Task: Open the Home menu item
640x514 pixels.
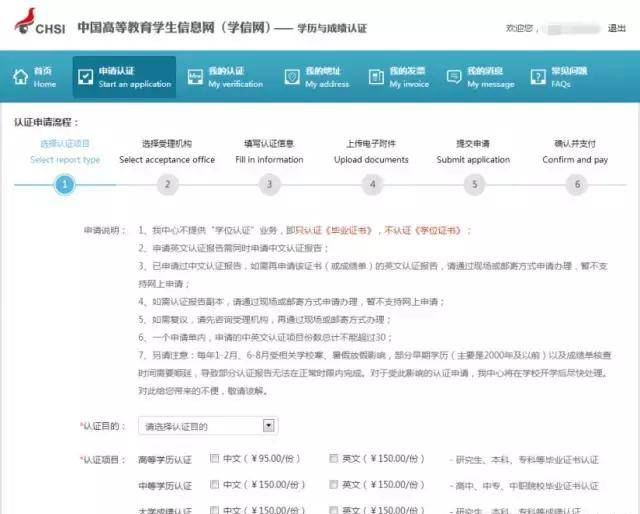Action: (x=35, y=77)
